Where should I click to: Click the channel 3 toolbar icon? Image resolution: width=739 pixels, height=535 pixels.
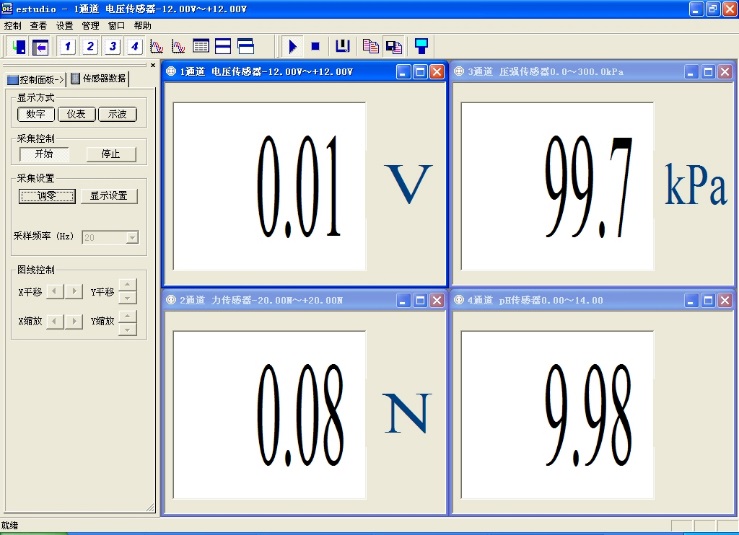(x=112, y=46)
